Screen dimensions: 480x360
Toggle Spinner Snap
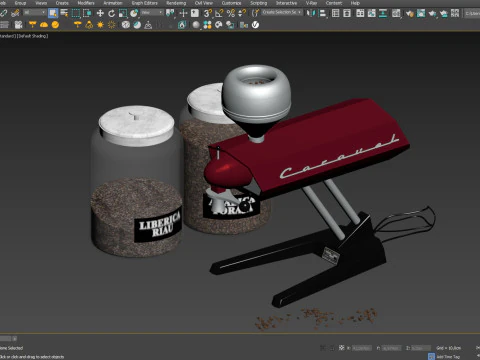[x=242, y=13]
